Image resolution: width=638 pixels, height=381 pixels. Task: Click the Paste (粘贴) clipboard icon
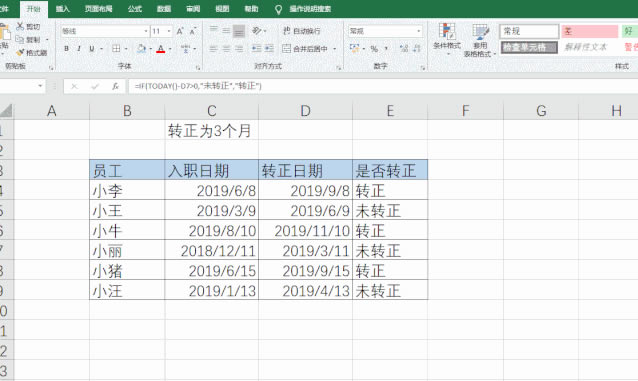click(x=4, y=32)
